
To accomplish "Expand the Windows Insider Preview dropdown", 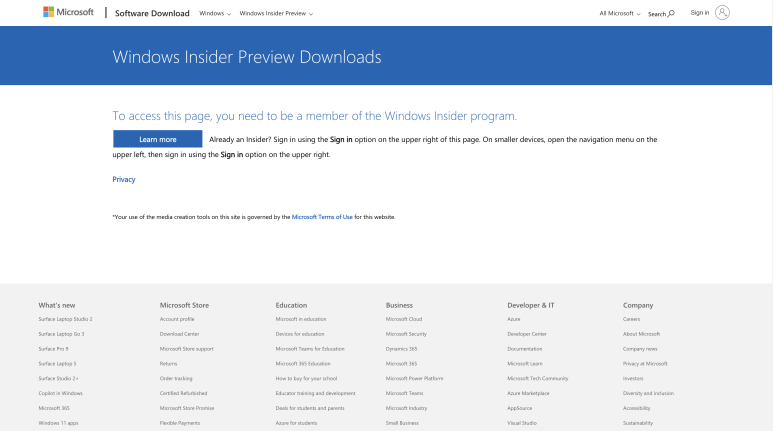I will [276, 13].
